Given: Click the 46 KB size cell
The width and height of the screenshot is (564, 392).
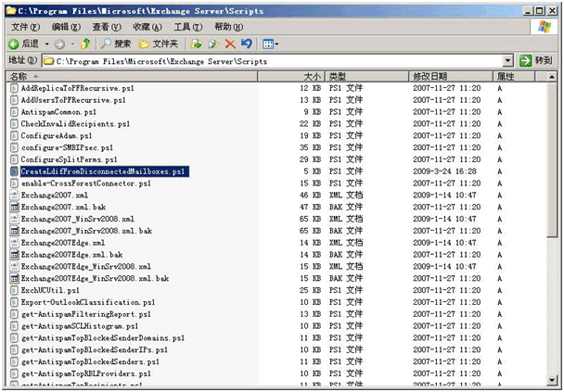Looking at the screenshot, I should (x=311, y=196).
